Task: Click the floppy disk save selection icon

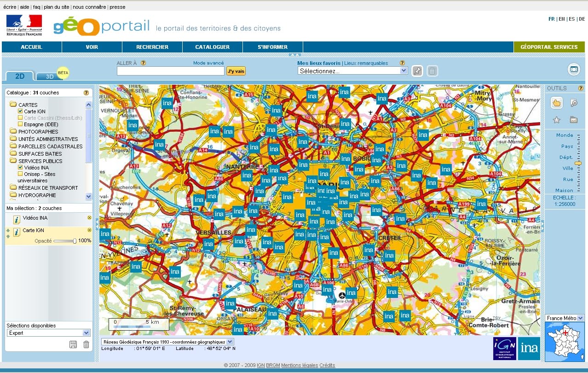Action: pyautogui.click(x=73, y=344)
